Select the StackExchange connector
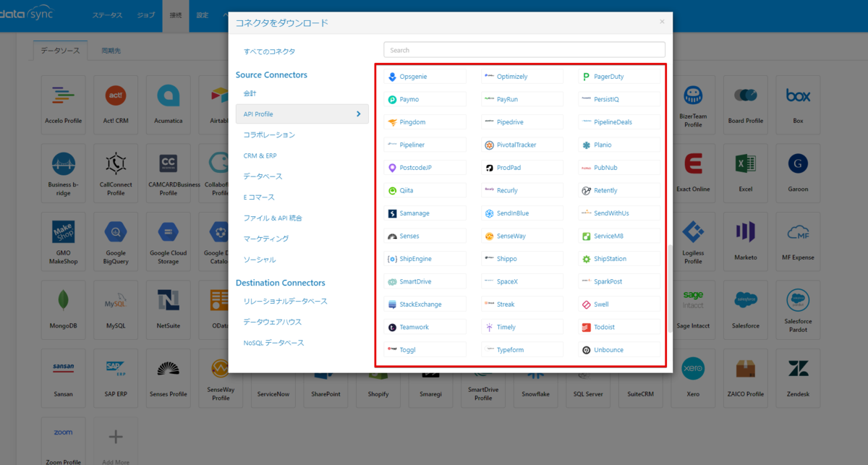The image size is (868, 465). click(x=425, y=304)
